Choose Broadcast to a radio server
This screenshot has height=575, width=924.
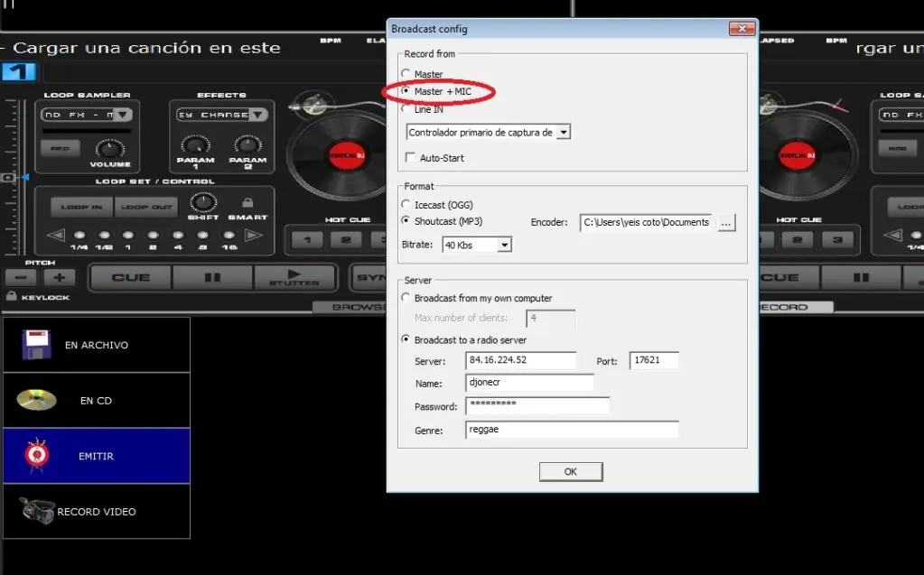point(406,339)
